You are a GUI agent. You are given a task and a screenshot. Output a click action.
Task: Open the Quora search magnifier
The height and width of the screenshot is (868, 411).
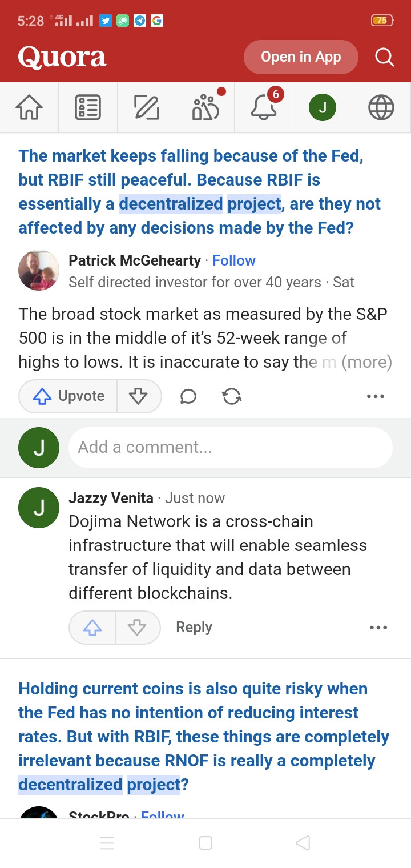384,57
